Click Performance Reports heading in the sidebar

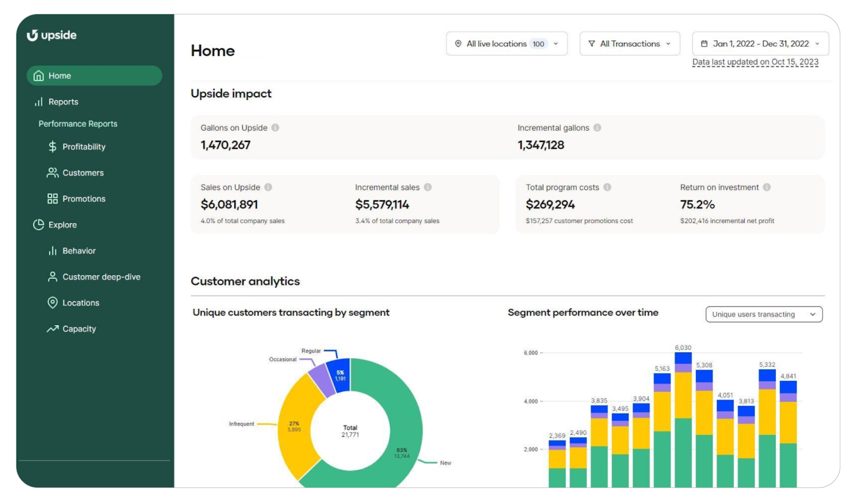point(78,124)
